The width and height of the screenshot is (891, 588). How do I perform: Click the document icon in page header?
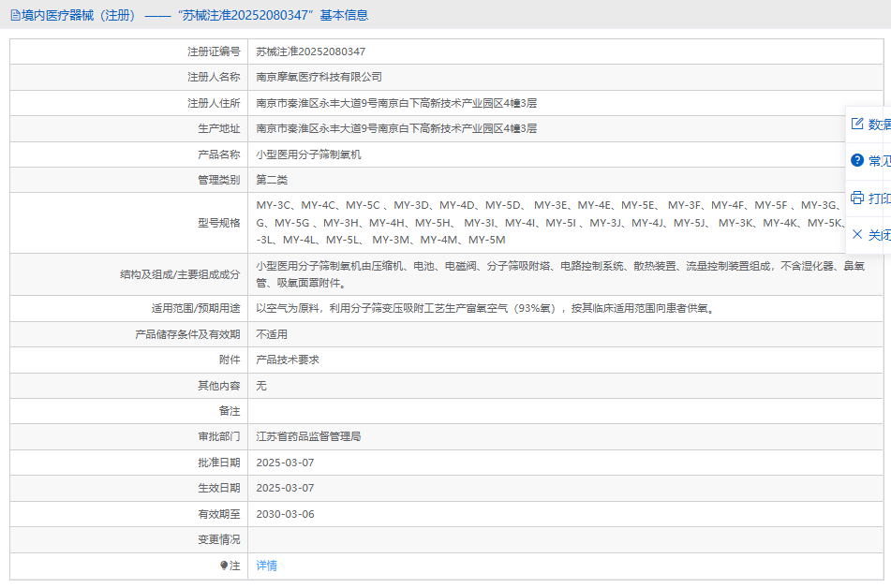pos(14,15)
